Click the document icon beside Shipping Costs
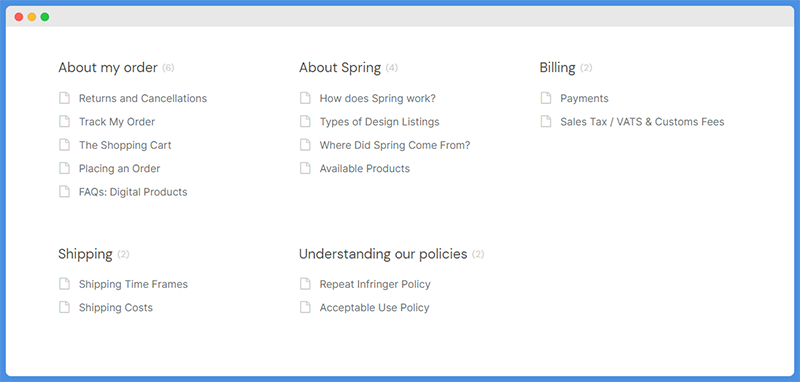This screenshot has height=382, width=800. click(64, 307)
